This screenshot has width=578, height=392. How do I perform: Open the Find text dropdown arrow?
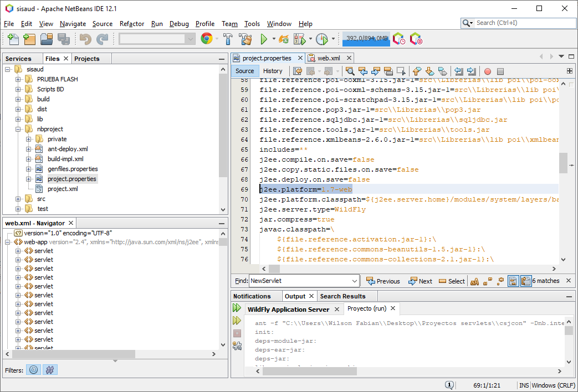click(x=354, y=281)
